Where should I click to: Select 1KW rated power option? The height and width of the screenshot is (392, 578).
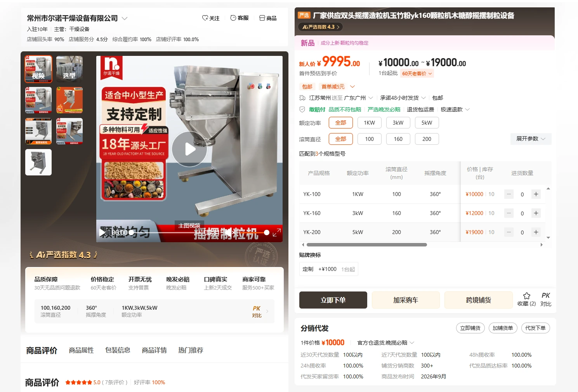pyautogui.click(x=370, y=123)
